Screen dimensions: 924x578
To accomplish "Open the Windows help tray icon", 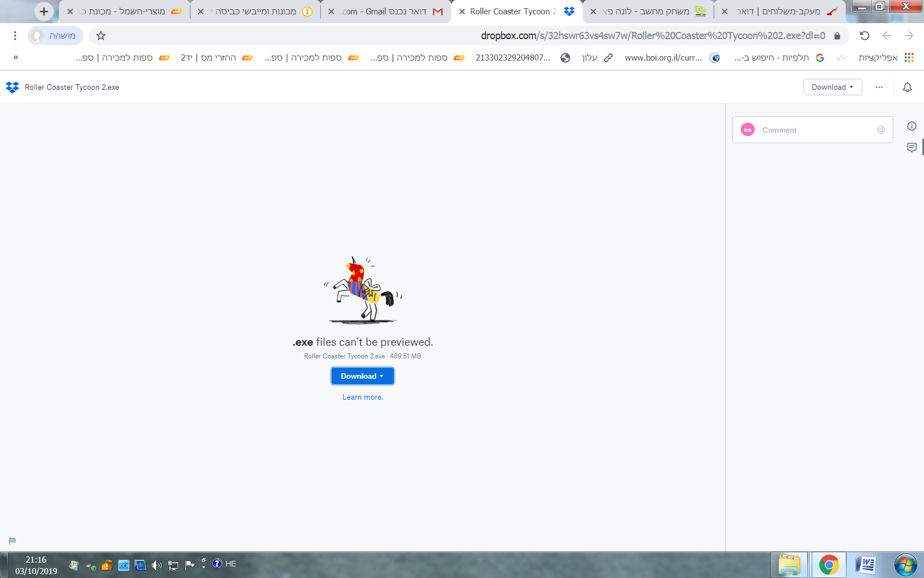I will click(217, 563).
